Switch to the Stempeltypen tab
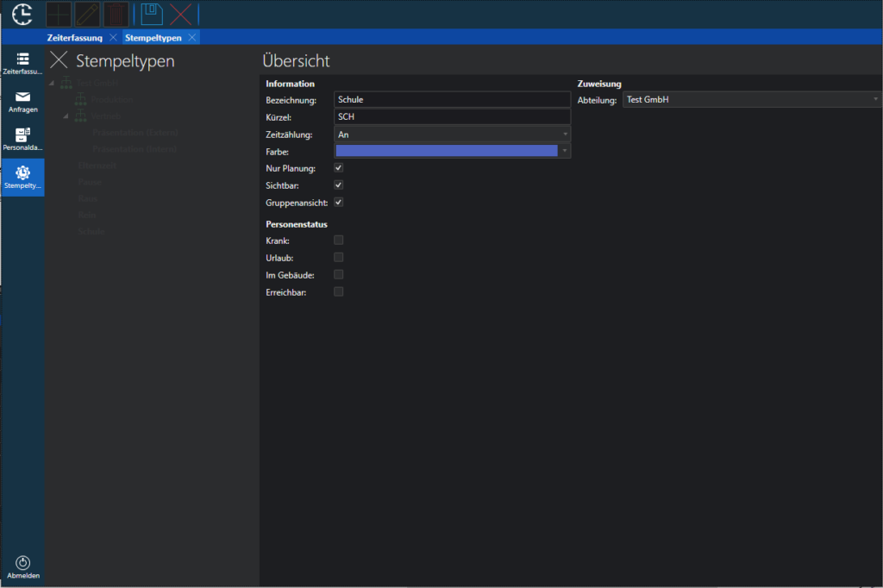 click(153, 38)
